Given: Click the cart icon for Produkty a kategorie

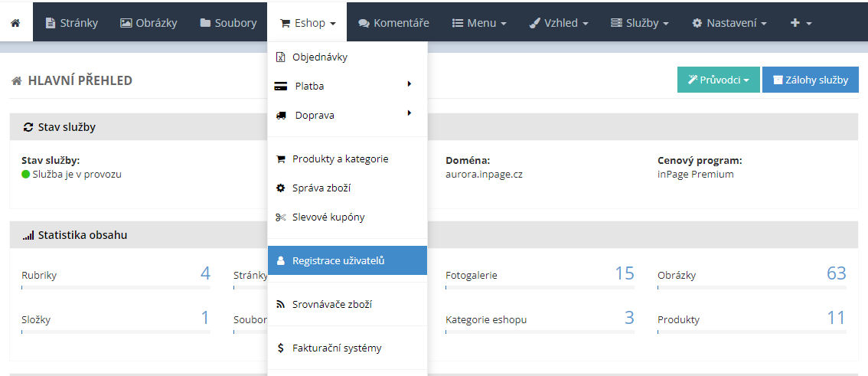Looking at the screenshot, I should pyautogui.click(x=280, y=159).
